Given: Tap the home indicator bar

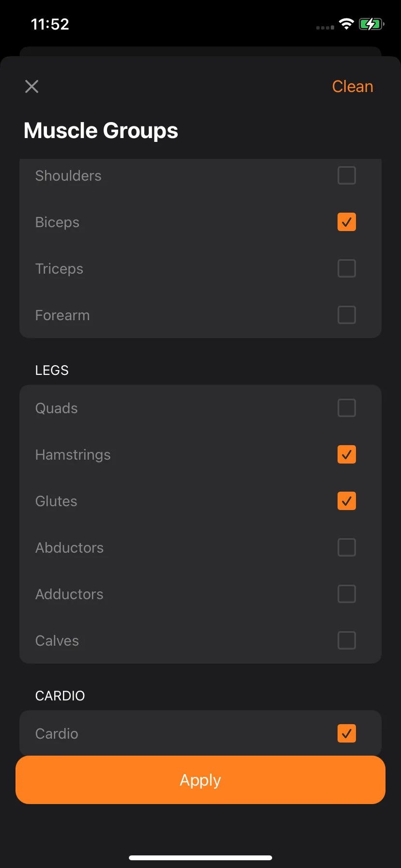Looking at the screenshot, I should pyautogui.click(x=200, y=858).
